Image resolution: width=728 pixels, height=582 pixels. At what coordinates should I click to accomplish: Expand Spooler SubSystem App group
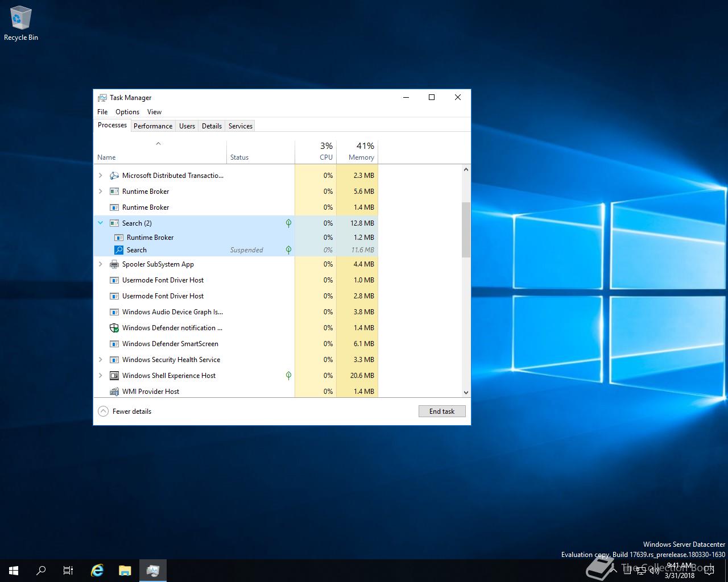click(101, 264)
